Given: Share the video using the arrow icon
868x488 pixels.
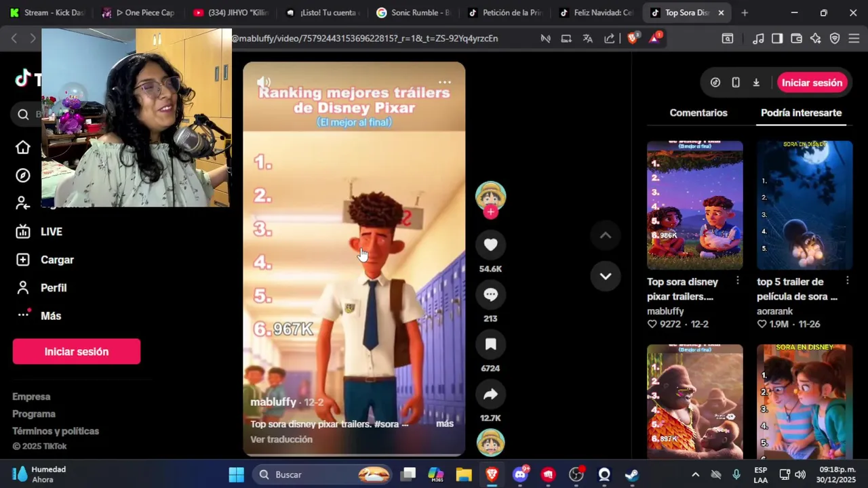Looking at the screenshot, I should (x=490, y=394).
